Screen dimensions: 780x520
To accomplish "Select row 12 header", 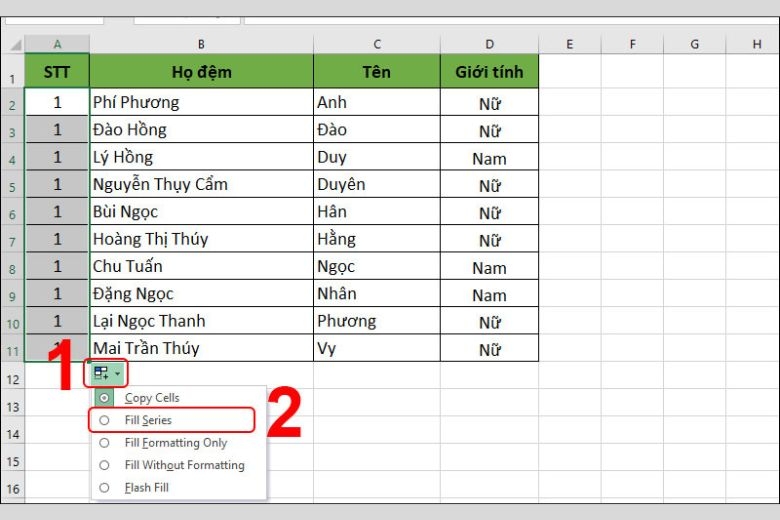I will point(12,376).
